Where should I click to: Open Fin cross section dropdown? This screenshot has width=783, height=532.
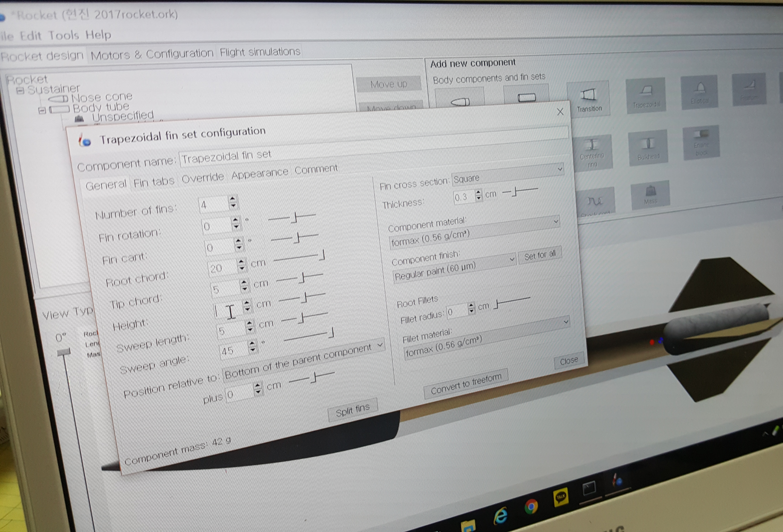click(508, 174)
